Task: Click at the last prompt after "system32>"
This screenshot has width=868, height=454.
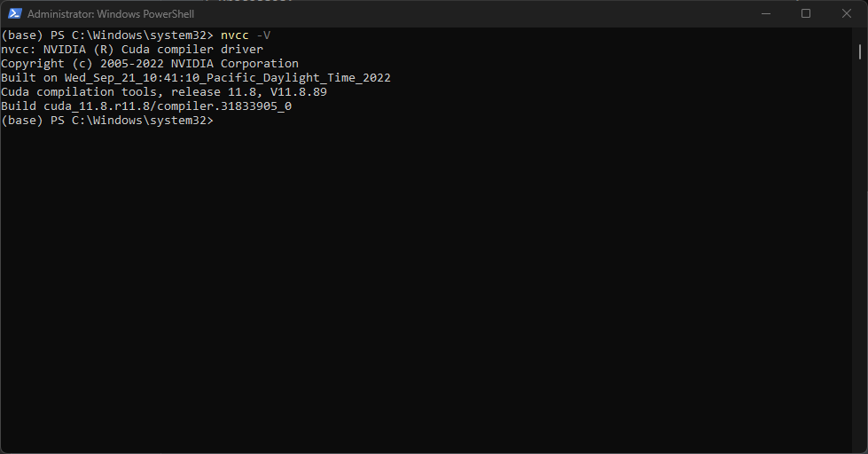Action: coord(218,121)
